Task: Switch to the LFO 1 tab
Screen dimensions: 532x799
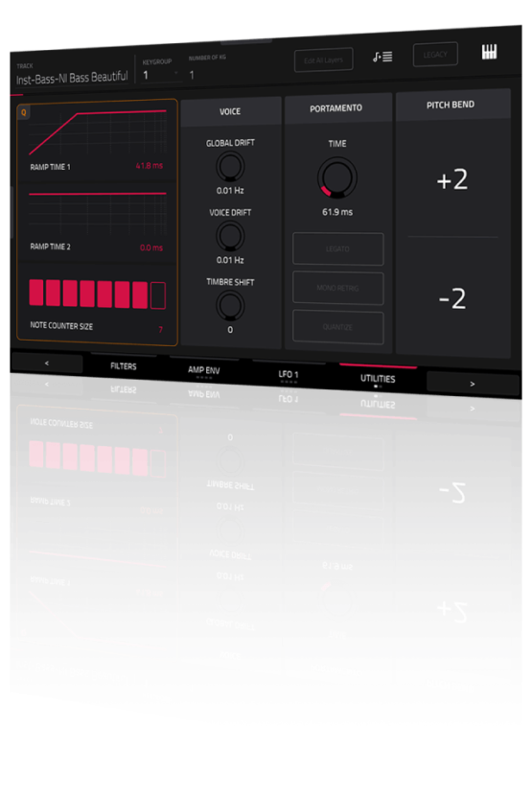Action: click(289, 374)
